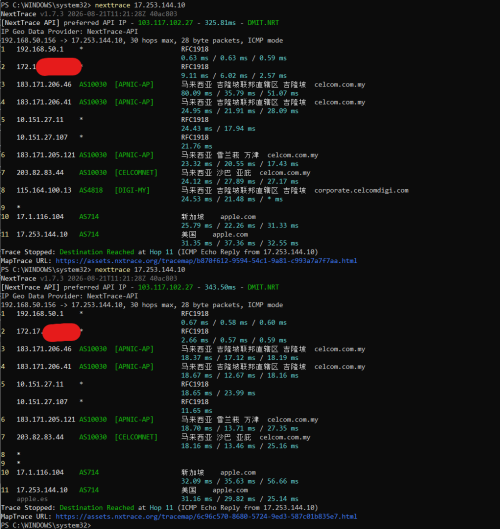Click the 32.09 ms latency value

[x=197, y=481]
